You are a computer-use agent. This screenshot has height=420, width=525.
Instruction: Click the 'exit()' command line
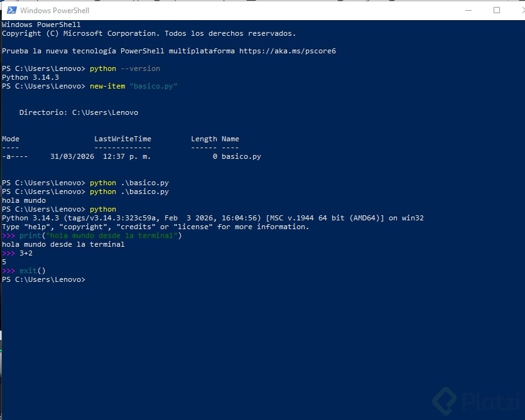[23, 271]
